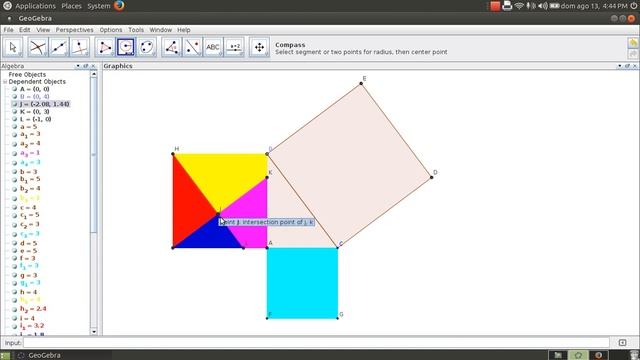Open the Options menu

pyautogui.click(x=111, y=30)
